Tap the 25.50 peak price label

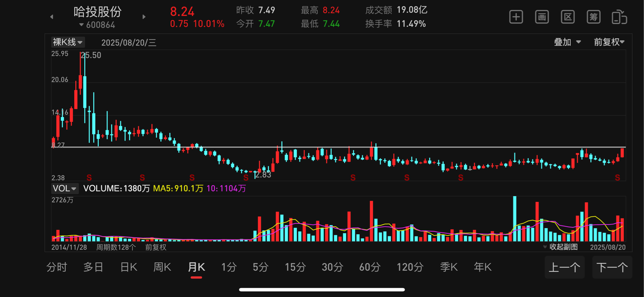pos(92,55)
